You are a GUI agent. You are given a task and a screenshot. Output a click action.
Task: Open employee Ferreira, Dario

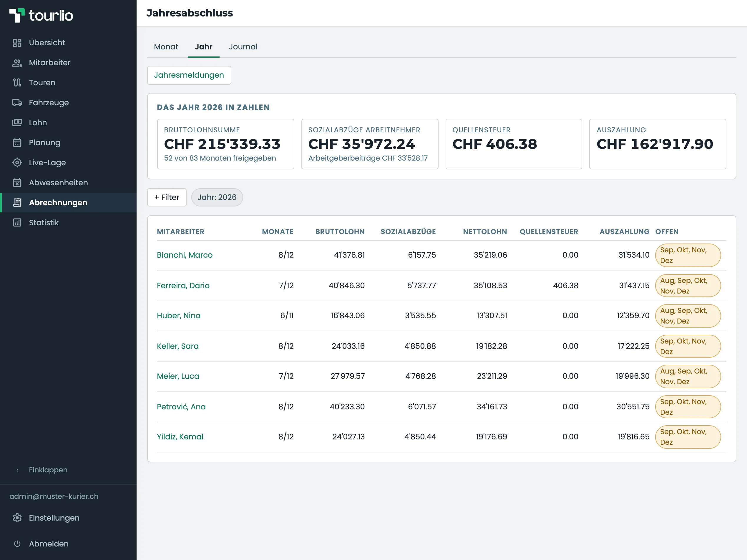[x=183, y=286]
